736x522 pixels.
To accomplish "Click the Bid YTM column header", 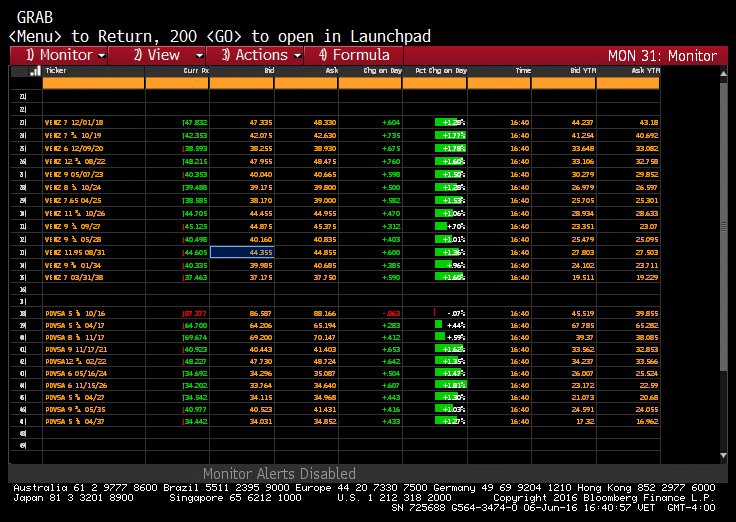I will click(583, 70).
